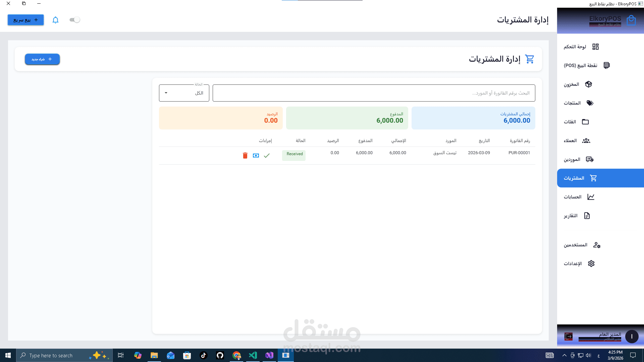Click the suppliers truck icon in sidebar
The image size is (644, 362).
(589, 159)
